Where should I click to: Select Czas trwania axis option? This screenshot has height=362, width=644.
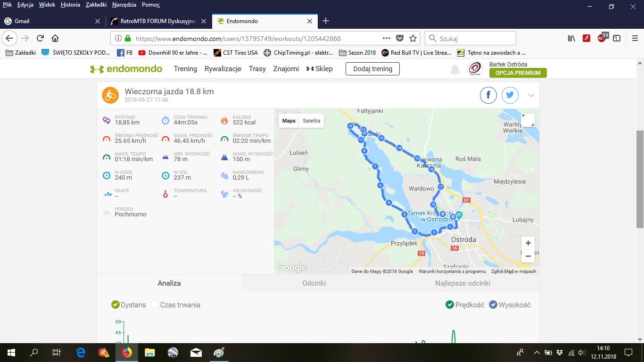[155, 305]
